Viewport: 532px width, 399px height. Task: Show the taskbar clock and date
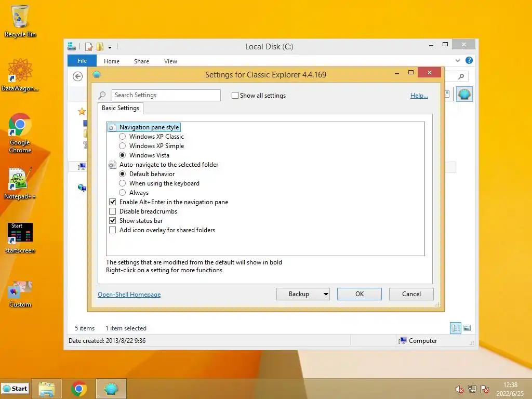pos(510,389)
